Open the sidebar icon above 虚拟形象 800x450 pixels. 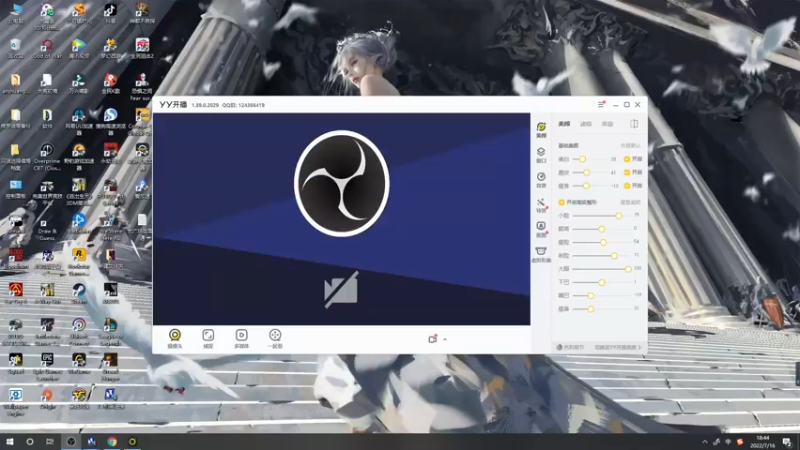tap(541, 230)
